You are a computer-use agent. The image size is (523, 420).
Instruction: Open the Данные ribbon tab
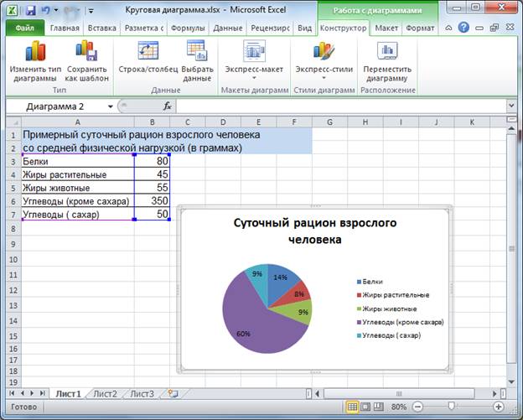[x=228, y=28]
